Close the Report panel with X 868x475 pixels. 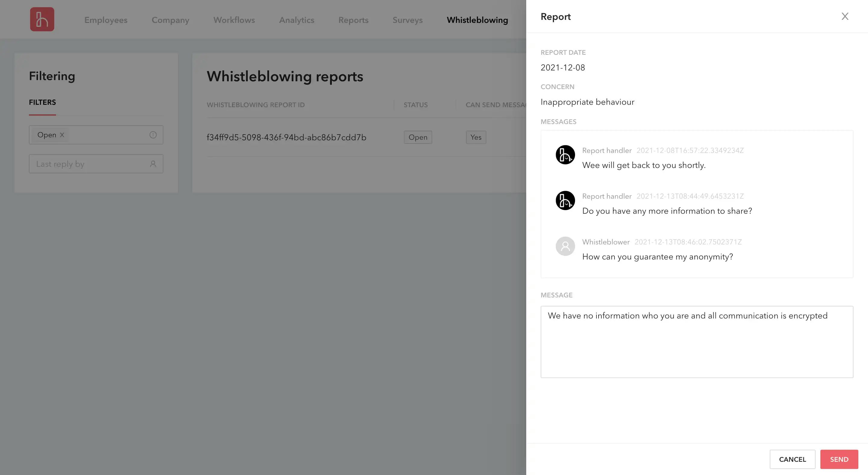[844, 16]
